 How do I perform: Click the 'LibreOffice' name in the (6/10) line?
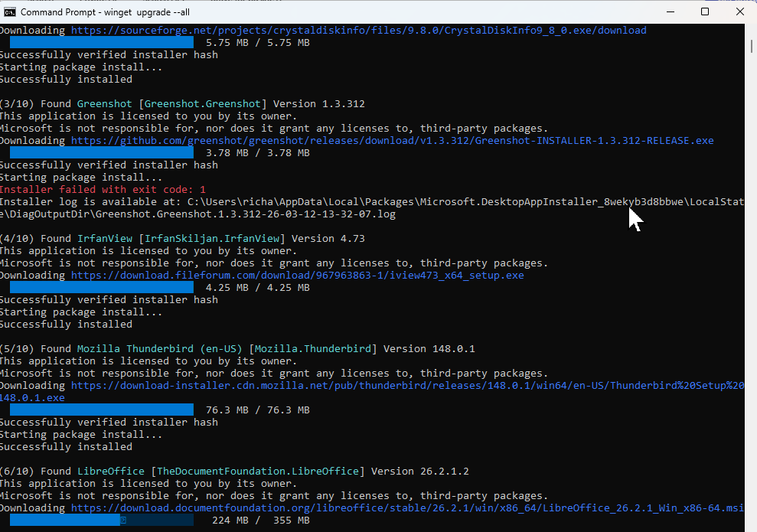point(110,472)
